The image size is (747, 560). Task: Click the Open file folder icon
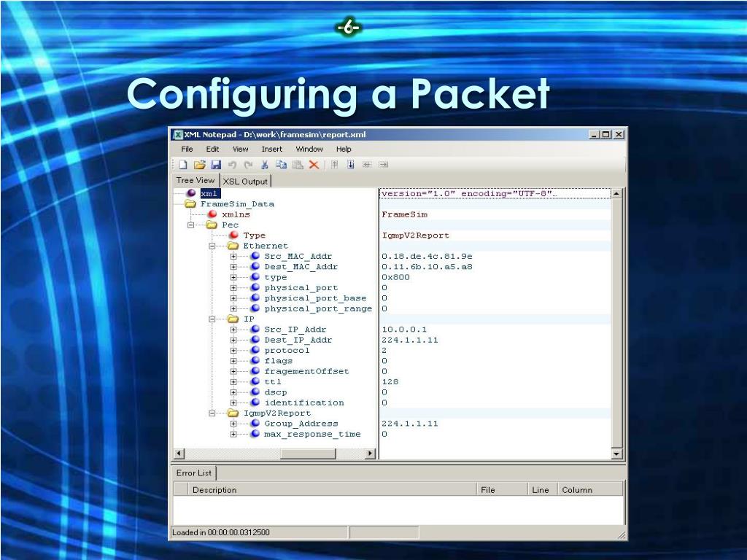(200, 165)
